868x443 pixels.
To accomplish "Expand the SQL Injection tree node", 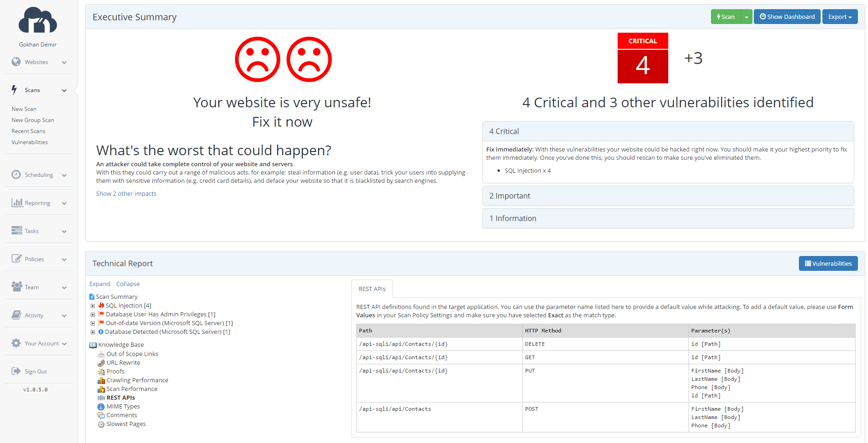I will pyautogui.click(x=93, y=305).
